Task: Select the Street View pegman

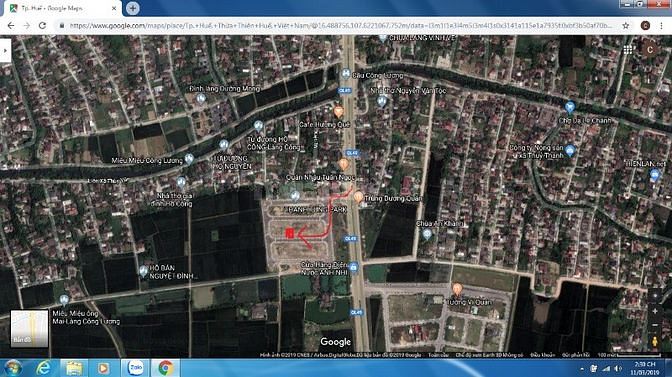Action: 655,342
